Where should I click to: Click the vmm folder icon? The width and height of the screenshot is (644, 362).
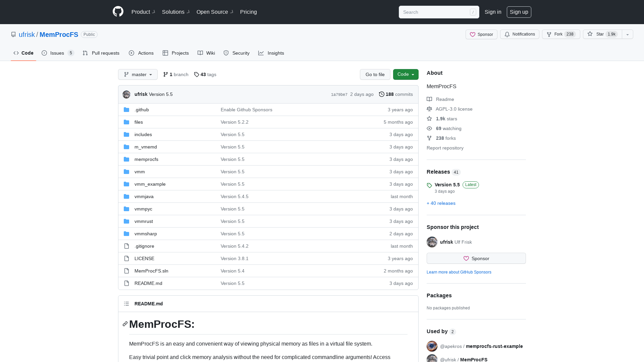(126, 172)
